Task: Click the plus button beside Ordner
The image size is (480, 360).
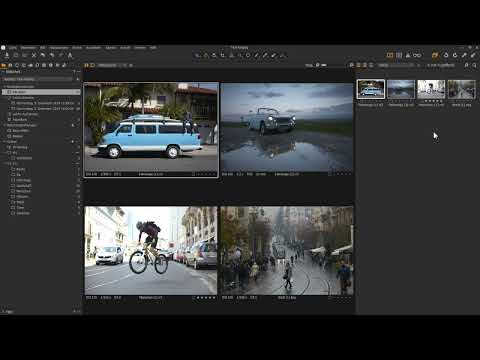Action: pos(73,141)
